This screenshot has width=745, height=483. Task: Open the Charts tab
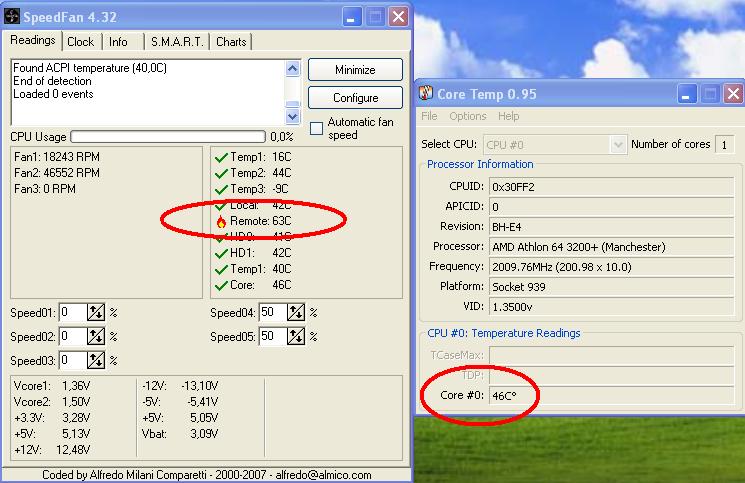(x=231, y=42)
